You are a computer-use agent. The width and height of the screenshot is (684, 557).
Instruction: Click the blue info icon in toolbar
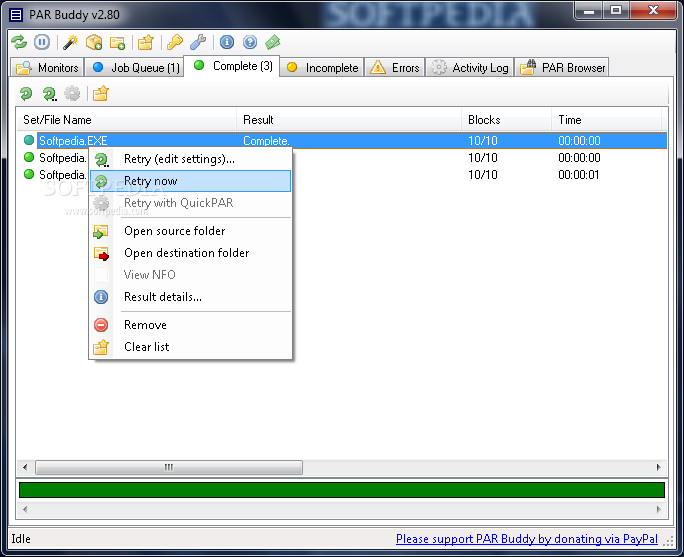[x=227, y=42]
